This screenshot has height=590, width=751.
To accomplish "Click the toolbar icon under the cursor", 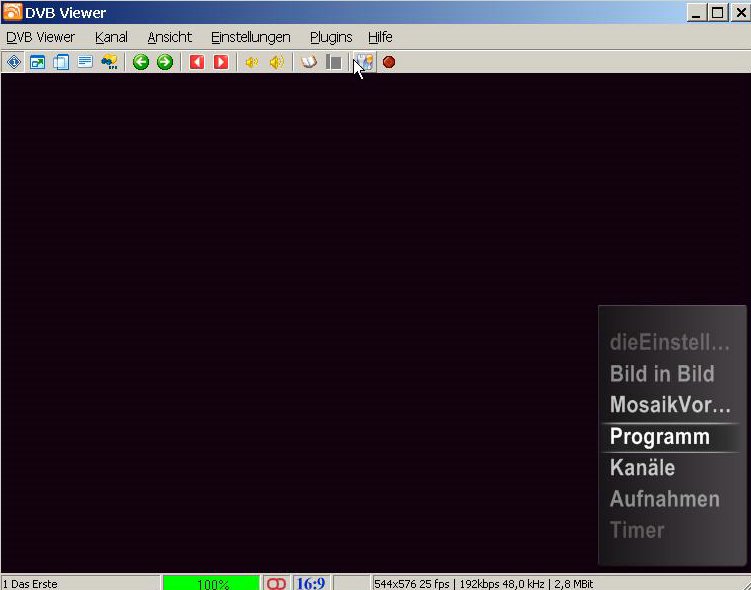I will 364,62.
